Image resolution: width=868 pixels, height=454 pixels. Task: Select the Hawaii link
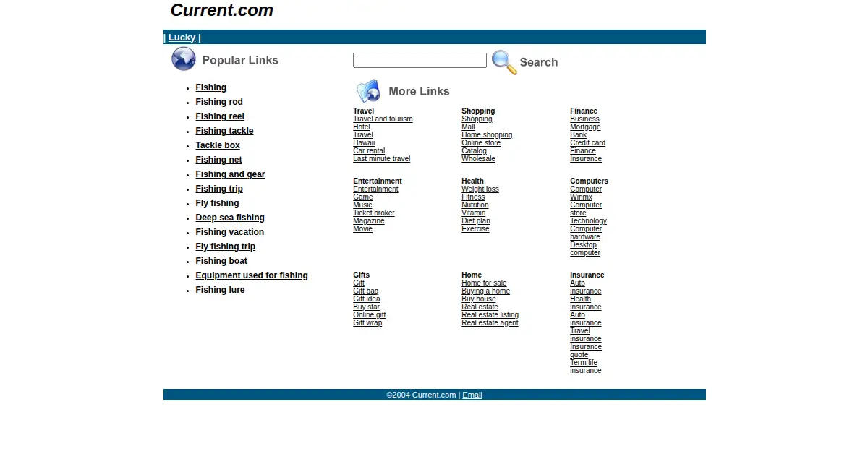pos(364,143)
